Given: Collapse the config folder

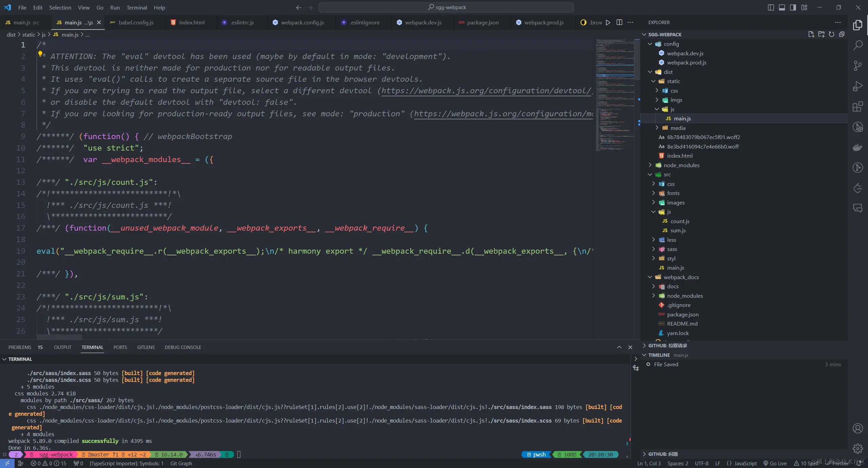Looking at the screenshot, I should point(671,44).
